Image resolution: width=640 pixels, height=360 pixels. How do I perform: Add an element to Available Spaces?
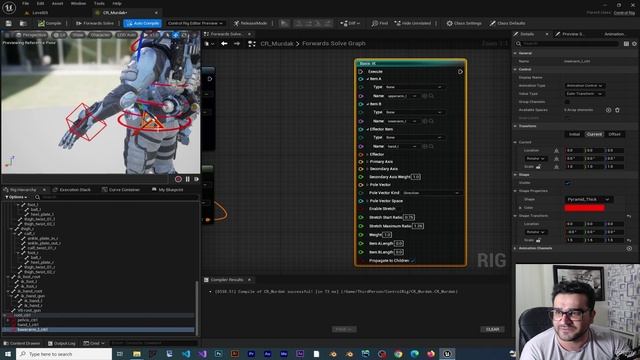[608, 110]
